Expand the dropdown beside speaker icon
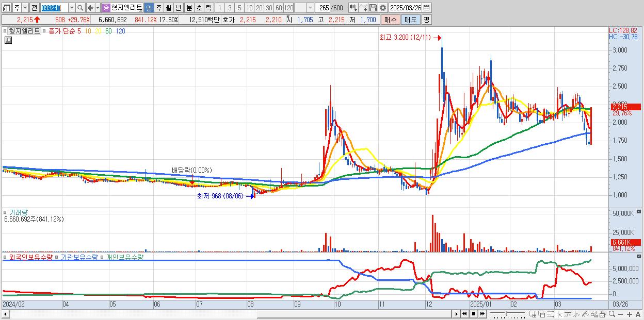The image size is (644, 320). point(98,8)
